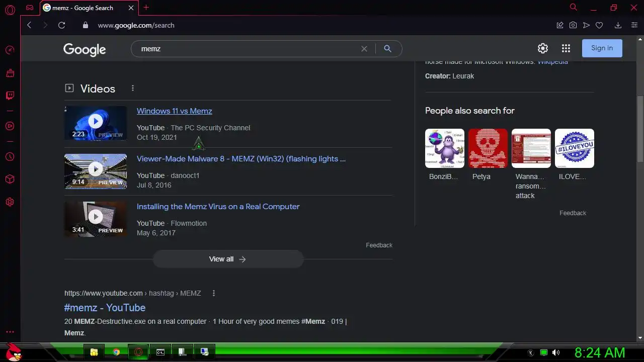This screenshot has width=644, height=362.
Task: Open Google quick settings gear
Action: coord(542,48)
